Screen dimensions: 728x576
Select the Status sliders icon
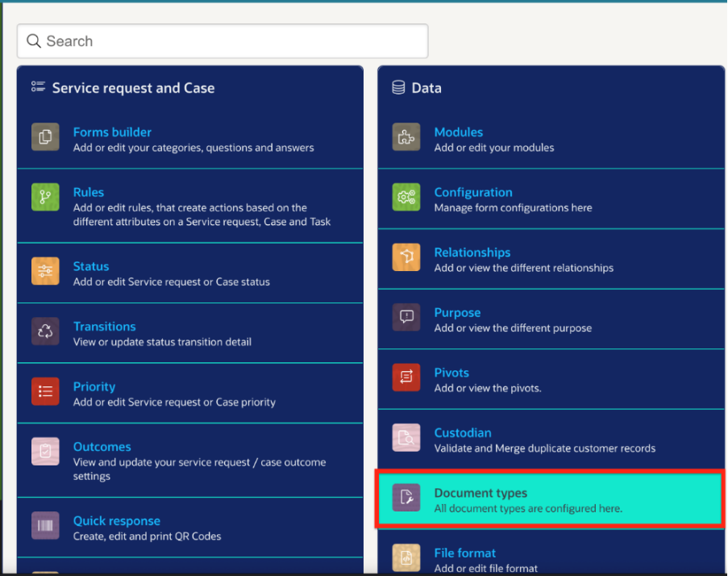(x=45, y=271)
